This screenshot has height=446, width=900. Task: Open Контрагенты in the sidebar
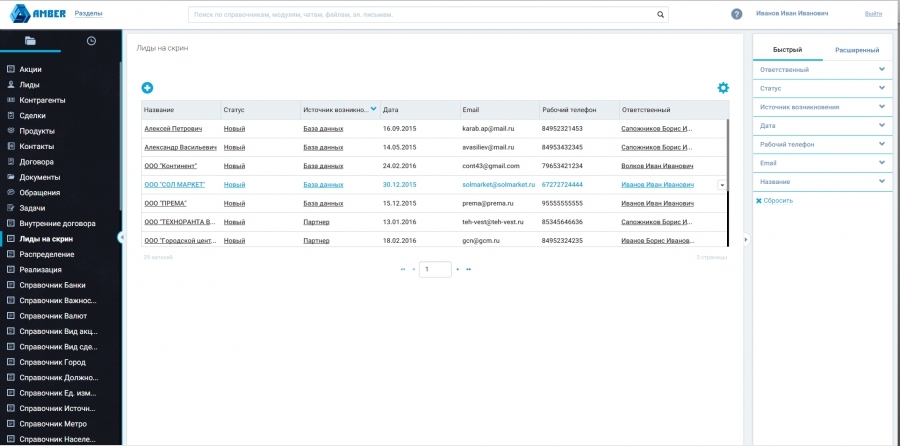click(43, 100)
